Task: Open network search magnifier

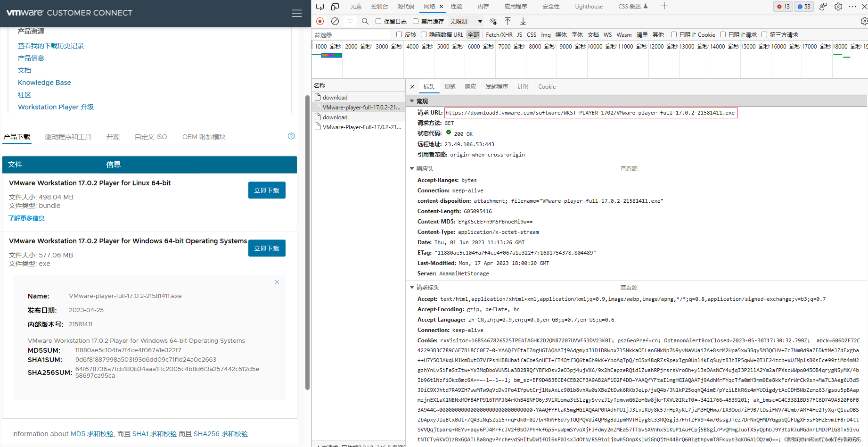Action: (365, 21)
